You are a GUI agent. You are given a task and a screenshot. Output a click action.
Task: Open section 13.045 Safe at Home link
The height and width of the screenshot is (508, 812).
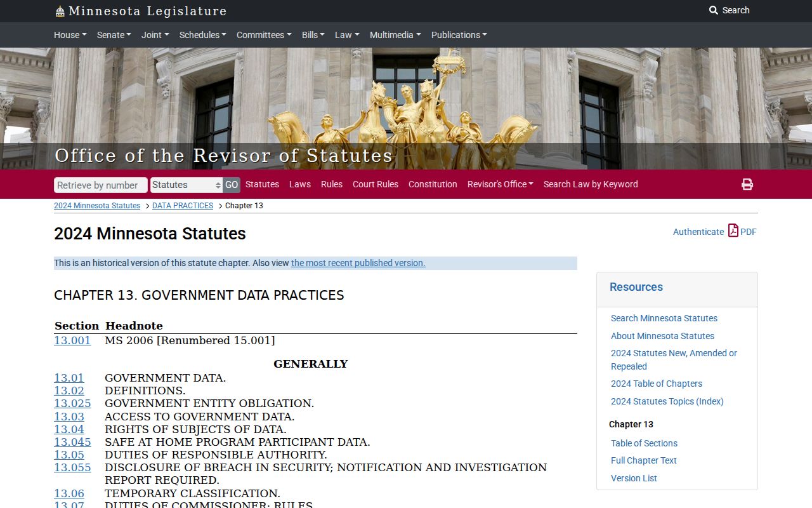[72, 442]
